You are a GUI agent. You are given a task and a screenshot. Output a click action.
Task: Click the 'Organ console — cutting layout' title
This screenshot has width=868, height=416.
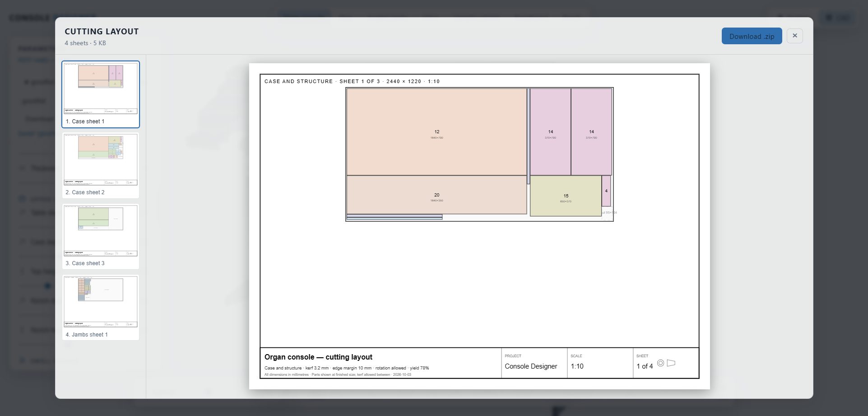[x=318, y=357]
